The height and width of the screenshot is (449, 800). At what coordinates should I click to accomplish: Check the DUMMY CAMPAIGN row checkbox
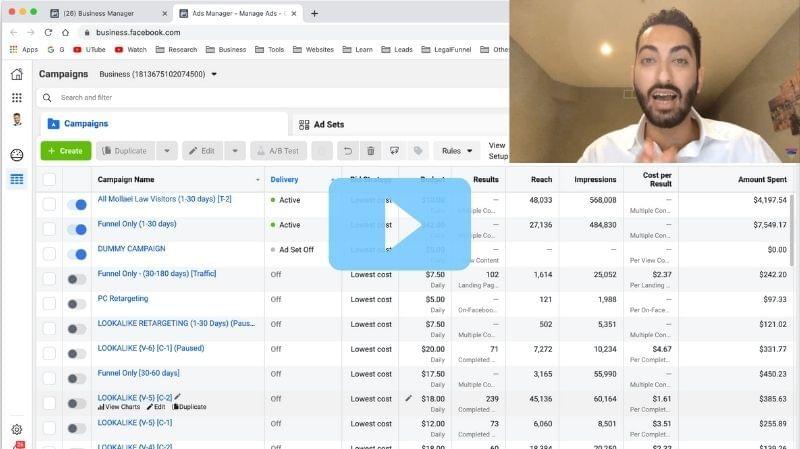point(49,254)
